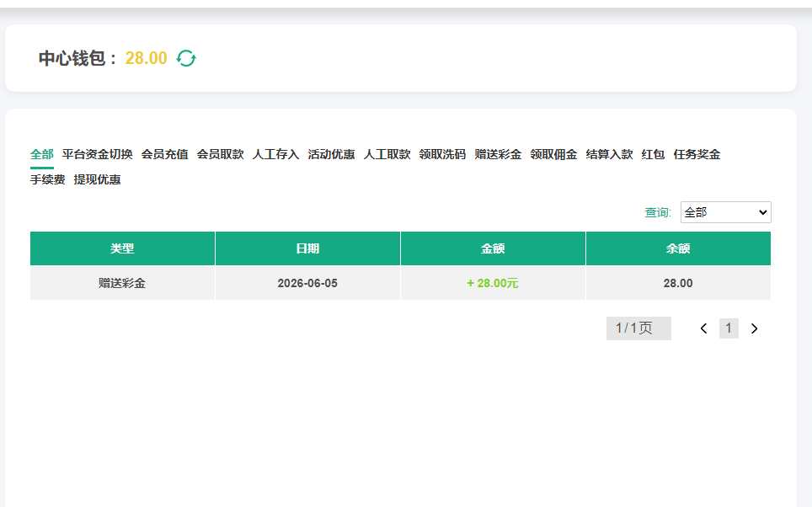This screenshot has width=812, height=507.
Task: Switch to 平台资金切换 tab
Action: click(98, 154)
